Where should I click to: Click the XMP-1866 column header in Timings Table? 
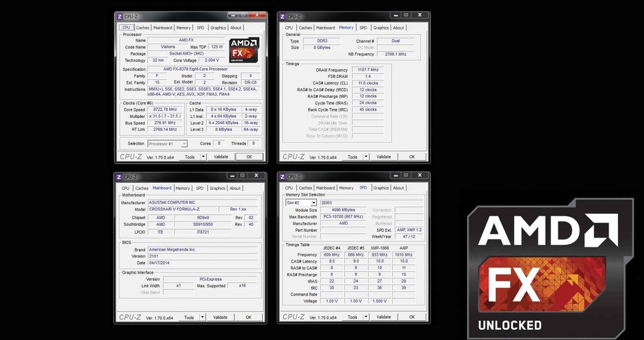click(x=379, y=248)
